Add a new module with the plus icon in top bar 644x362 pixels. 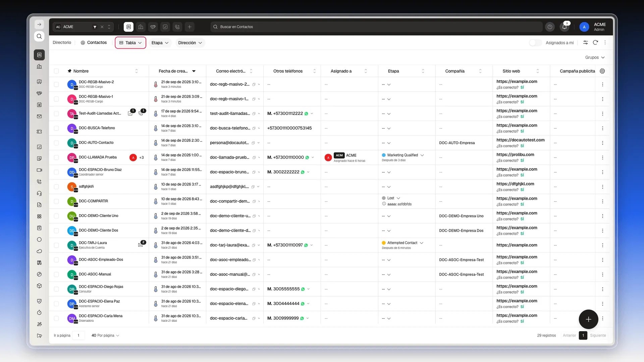pos(190,27)
